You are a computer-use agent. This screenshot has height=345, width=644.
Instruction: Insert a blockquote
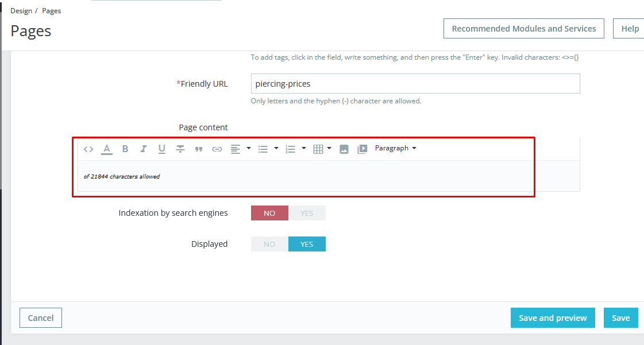point(198,149)
